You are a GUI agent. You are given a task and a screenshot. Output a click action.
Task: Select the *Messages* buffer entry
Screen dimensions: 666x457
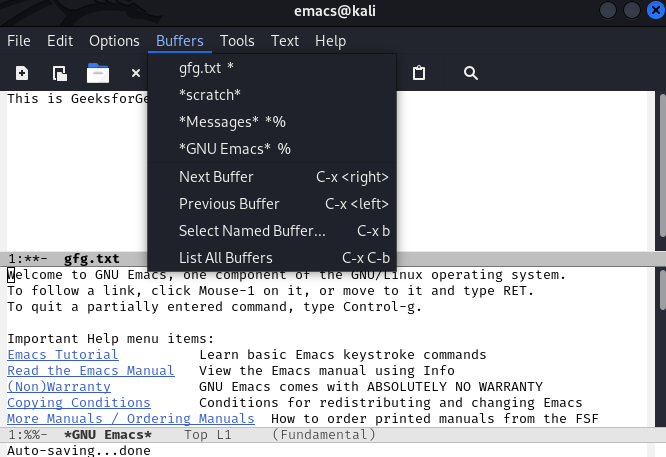click(x=272, y=122)
